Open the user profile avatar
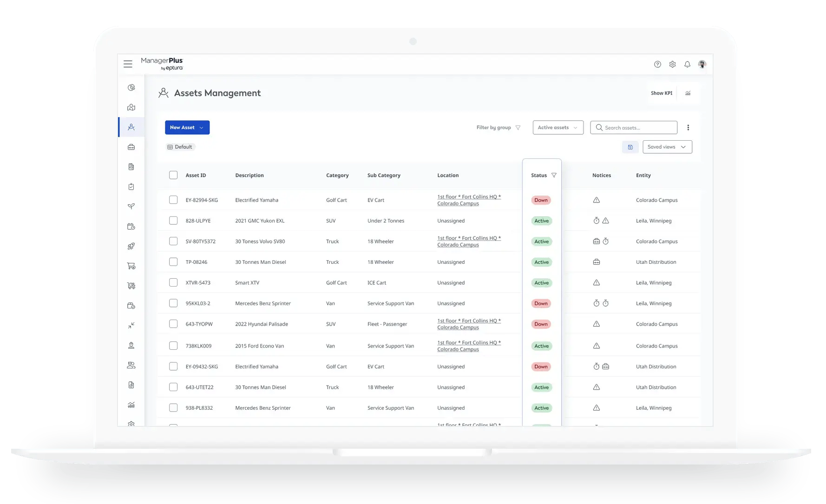 pyautogui.click(x=702, y=65)
